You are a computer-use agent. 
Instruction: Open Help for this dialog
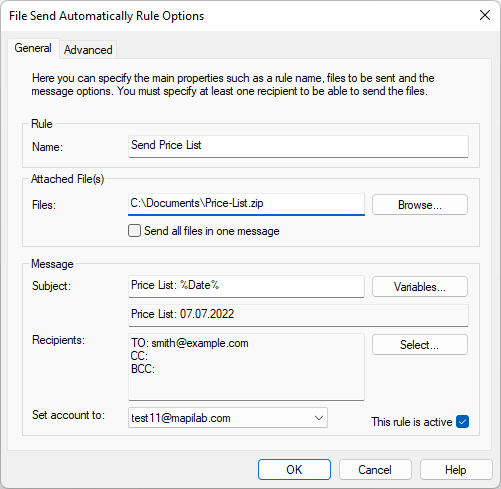point(456,470)
